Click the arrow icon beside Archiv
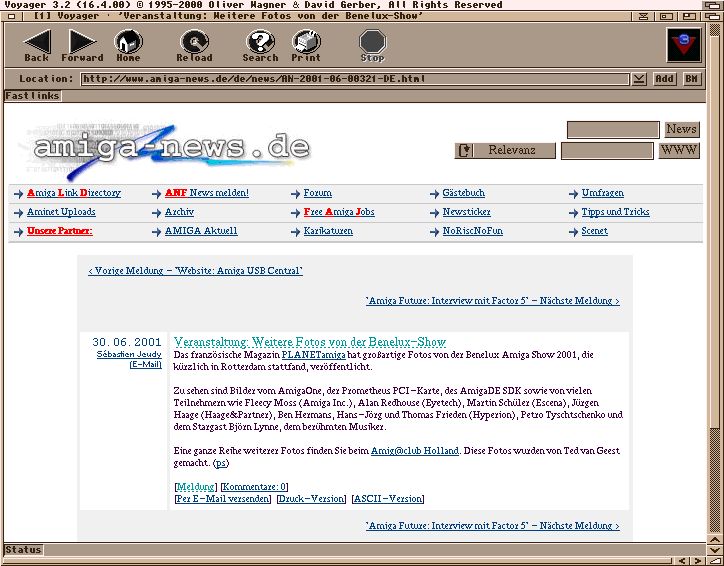The image size is (724, 566). (157, 213)
